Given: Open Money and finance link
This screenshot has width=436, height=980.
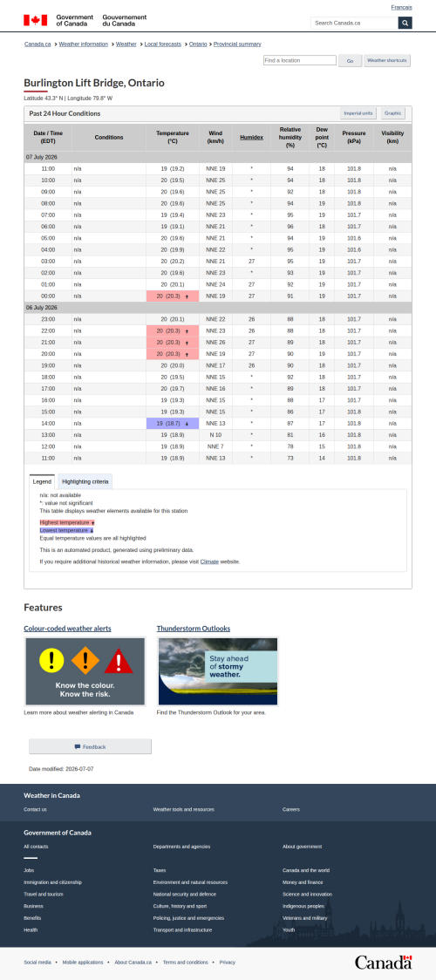Looking at the screenshot, I should coord(301,881).
